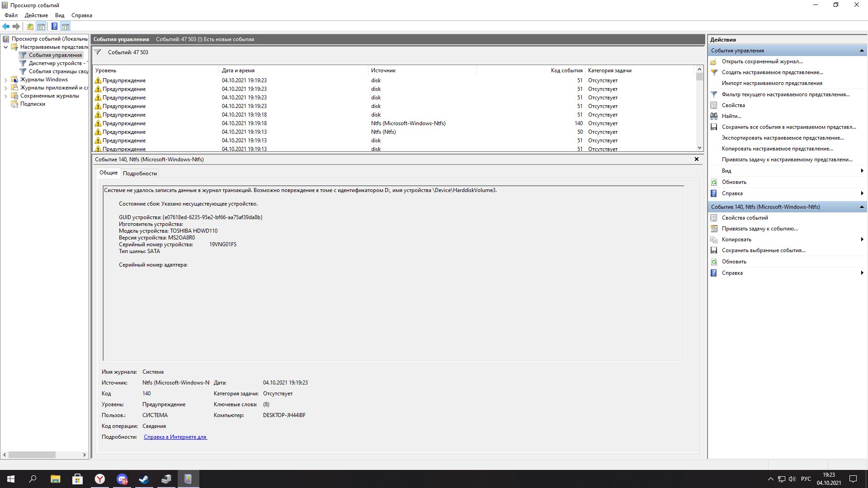868x488 pixels.
Task: Click the event list scroll up arrow
Action: click(699, 70)
